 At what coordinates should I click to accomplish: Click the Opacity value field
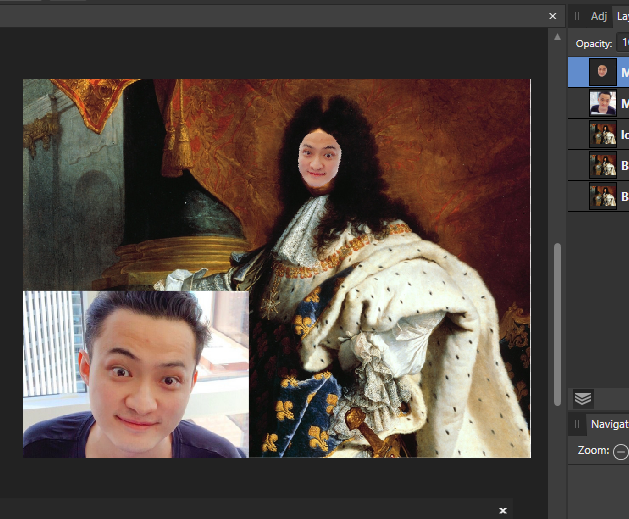[623, 43]
